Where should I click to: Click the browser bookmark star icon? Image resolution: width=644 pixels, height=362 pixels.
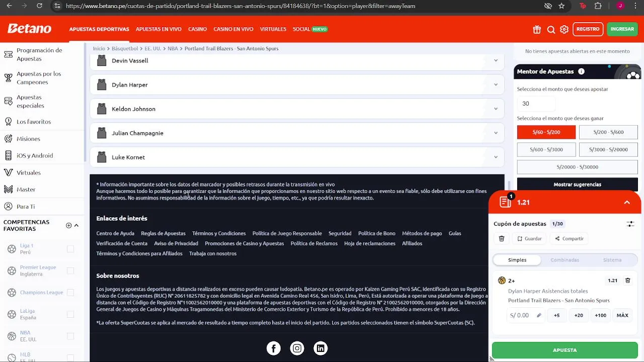coord(561,6)
